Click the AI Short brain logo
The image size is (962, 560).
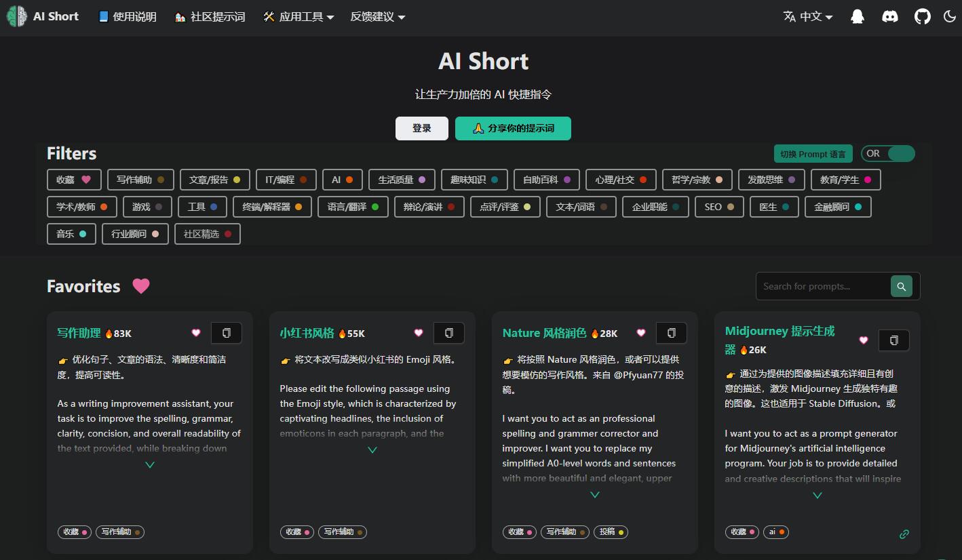[17, 16]
